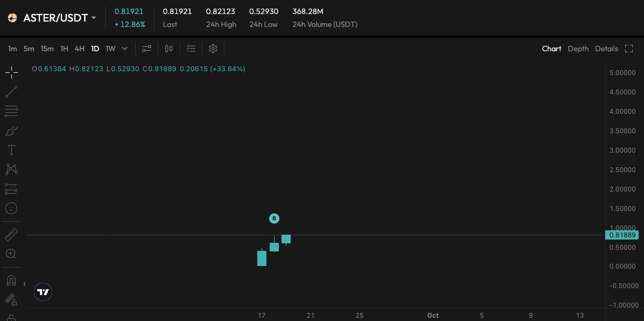Switch to 5m timeframe
Image resolution: width=644 pixels, height=321 pixels.
(x=29, y=49)
